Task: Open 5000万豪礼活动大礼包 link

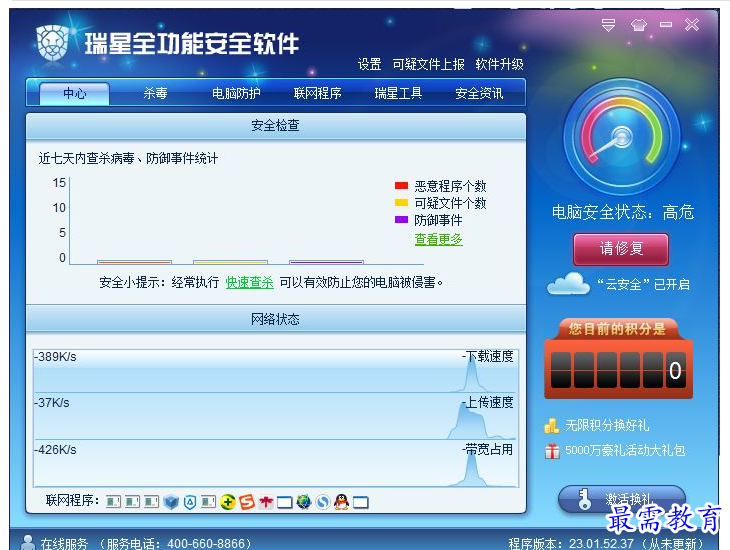Action: (625, 450)
